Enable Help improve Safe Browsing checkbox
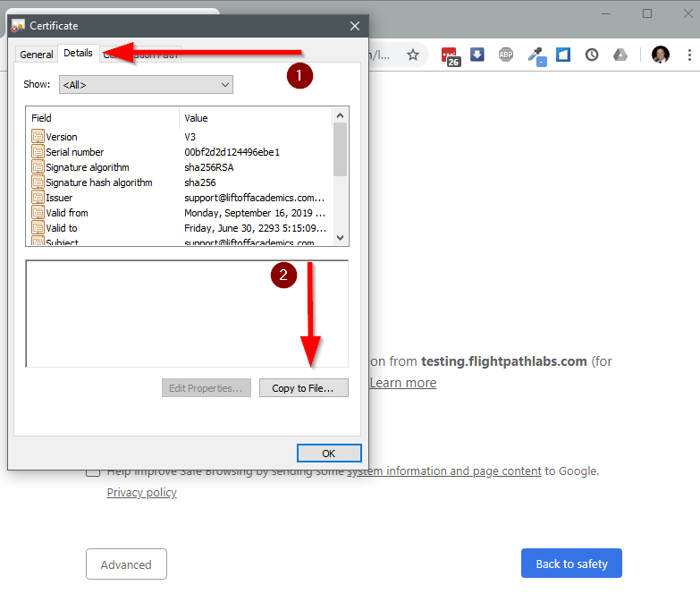This screenshot has height=602, width=700. tap(93, 471)
